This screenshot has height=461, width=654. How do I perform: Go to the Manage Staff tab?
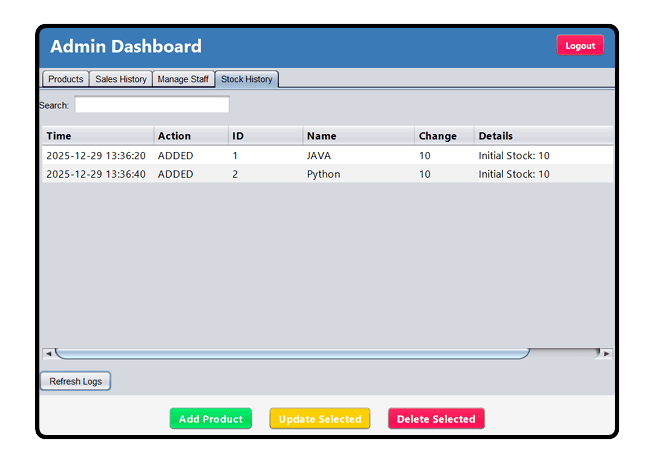click(x=183, y=79)
